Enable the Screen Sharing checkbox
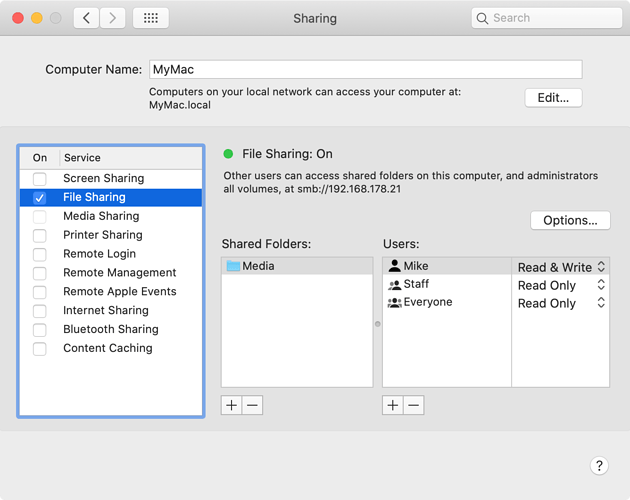Image resolution: width=630 pixels, height=500 pixels. tap(40, 179)
